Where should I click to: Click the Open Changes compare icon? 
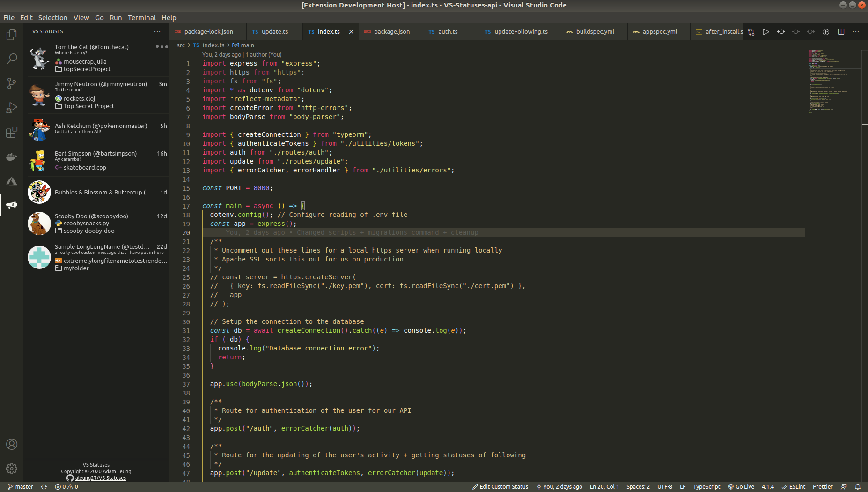[751, 32]
